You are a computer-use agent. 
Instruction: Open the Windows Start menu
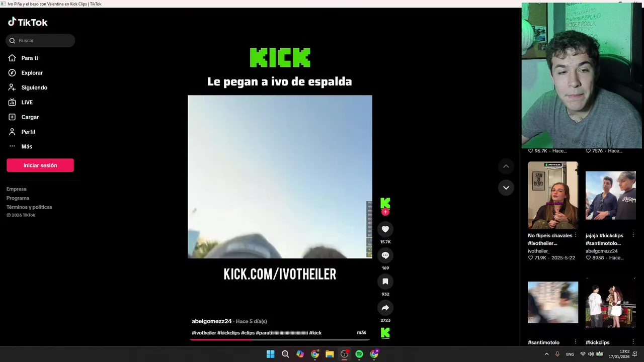pyautogui.click(x=270, y=354)
